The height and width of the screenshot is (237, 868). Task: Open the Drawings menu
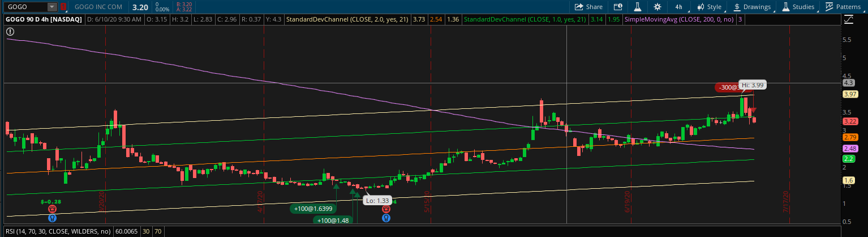(x=752, y=7)
